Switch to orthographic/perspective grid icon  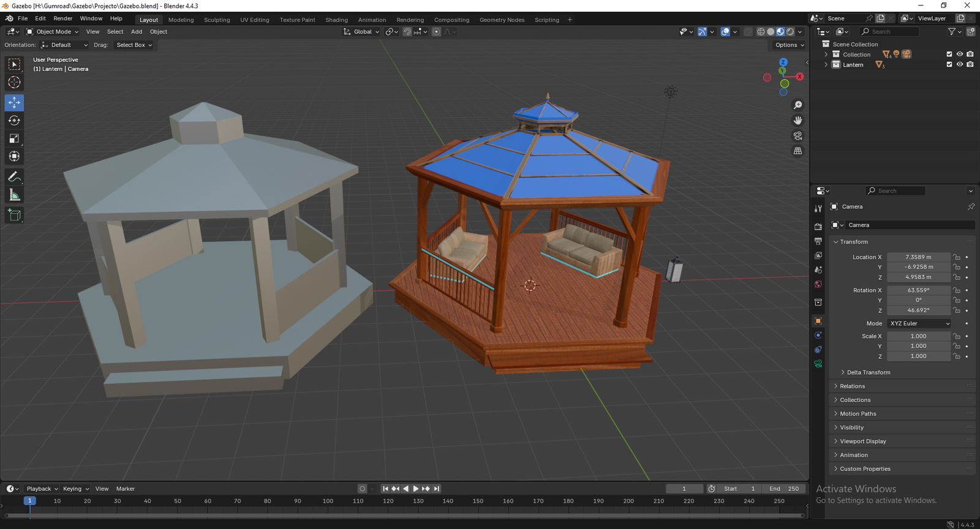[797, 151]
